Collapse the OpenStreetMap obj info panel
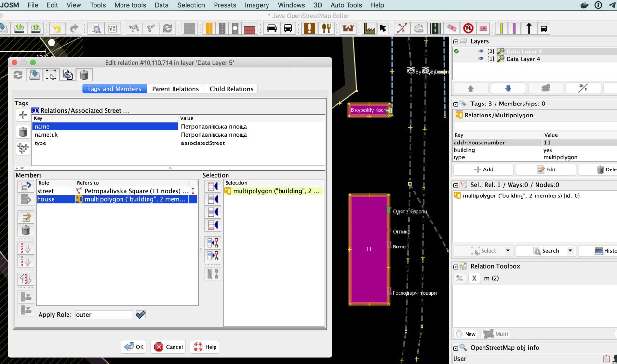The image size is (617, 364). (x=456, y=348)
